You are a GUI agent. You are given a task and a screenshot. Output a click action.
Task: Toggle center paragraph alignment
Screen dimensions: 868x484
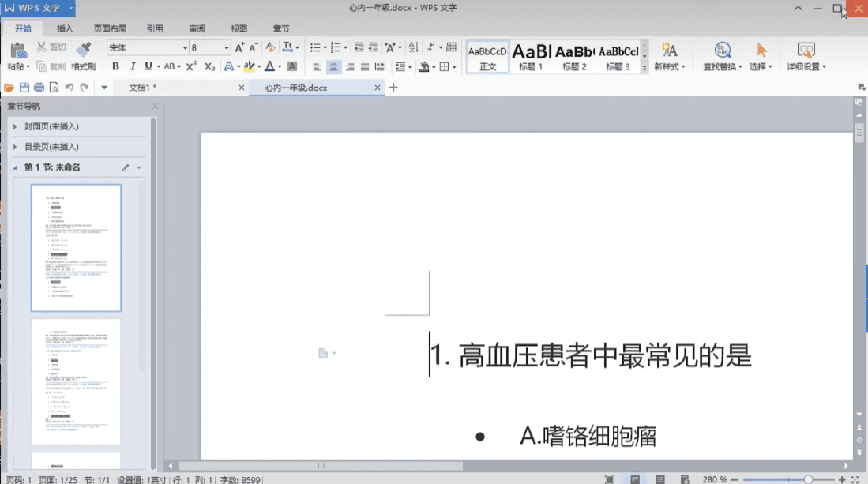tap(333, 66)
